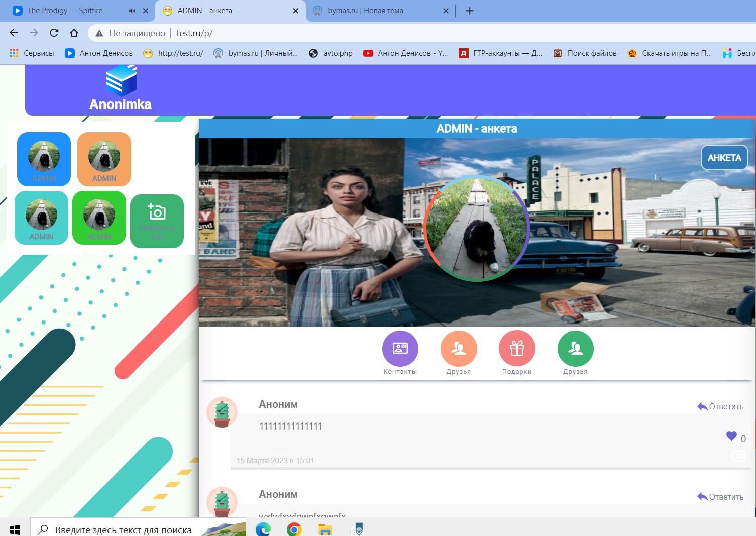Select the blue ADMIN avatar tile

pos(44,159)
